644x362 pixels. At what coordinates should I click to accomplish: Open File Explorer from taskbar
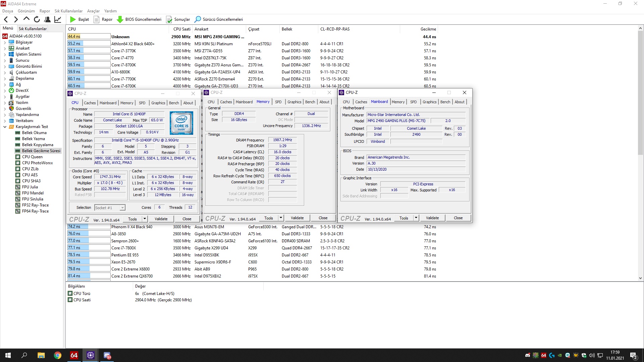pyautogui.click(x=41, y=355)
